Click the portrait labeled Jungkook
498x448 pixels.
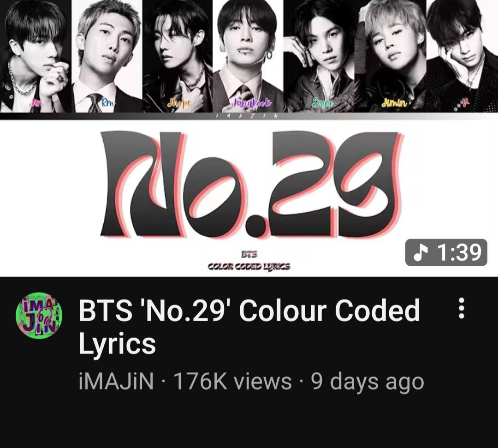(248, 56)
